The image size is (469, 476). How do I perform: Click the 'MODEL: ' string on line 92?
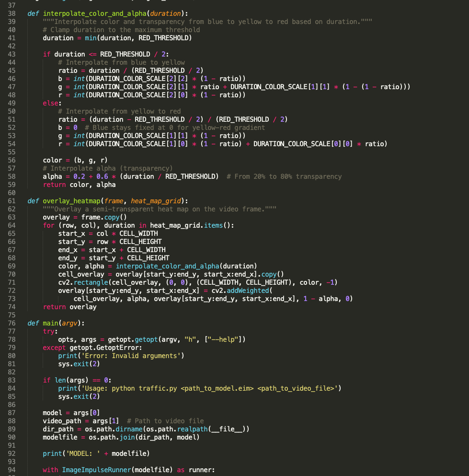coord(83,454)
